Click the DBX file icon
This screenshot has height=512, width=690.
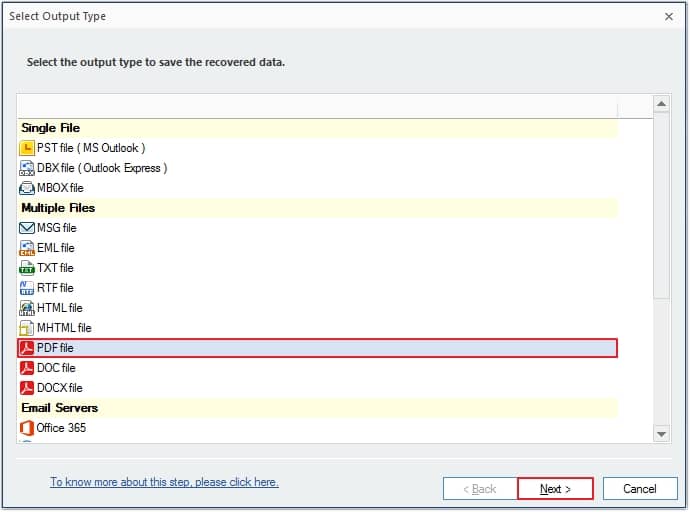(27, 168)
